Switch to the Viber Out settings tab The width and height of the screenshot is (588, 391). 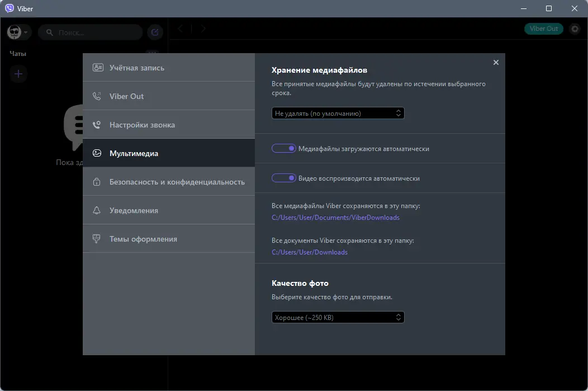coord(127,96)
